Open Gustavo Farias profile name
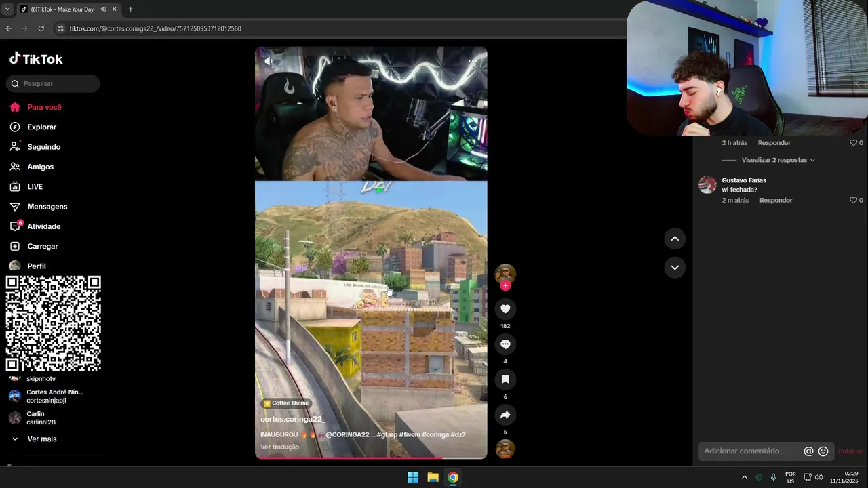868x488 pixels. click(744, 180)
